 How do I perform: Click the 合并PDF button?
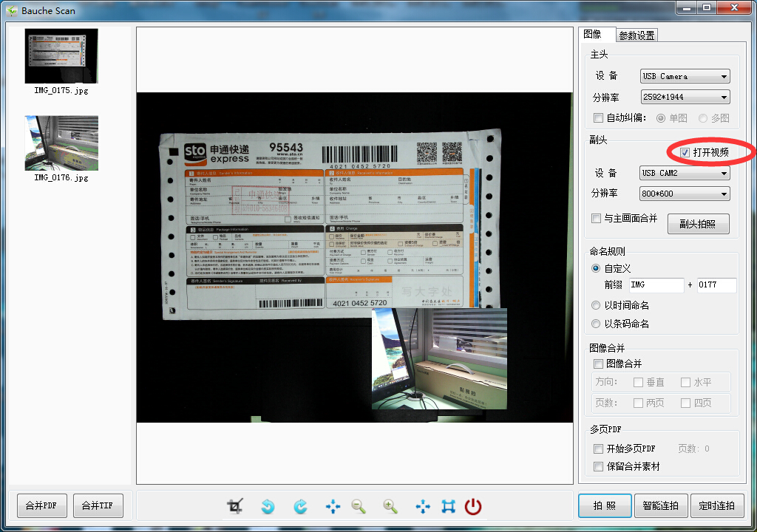click(41, 505)
